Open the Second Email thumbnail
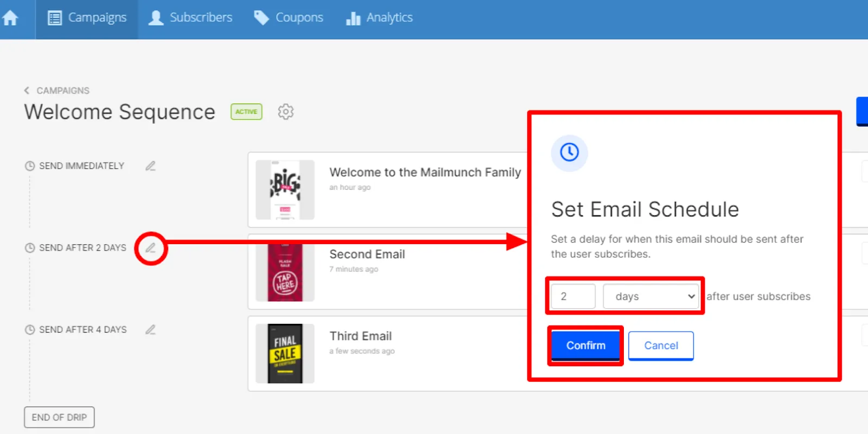 tap(285, 272)
